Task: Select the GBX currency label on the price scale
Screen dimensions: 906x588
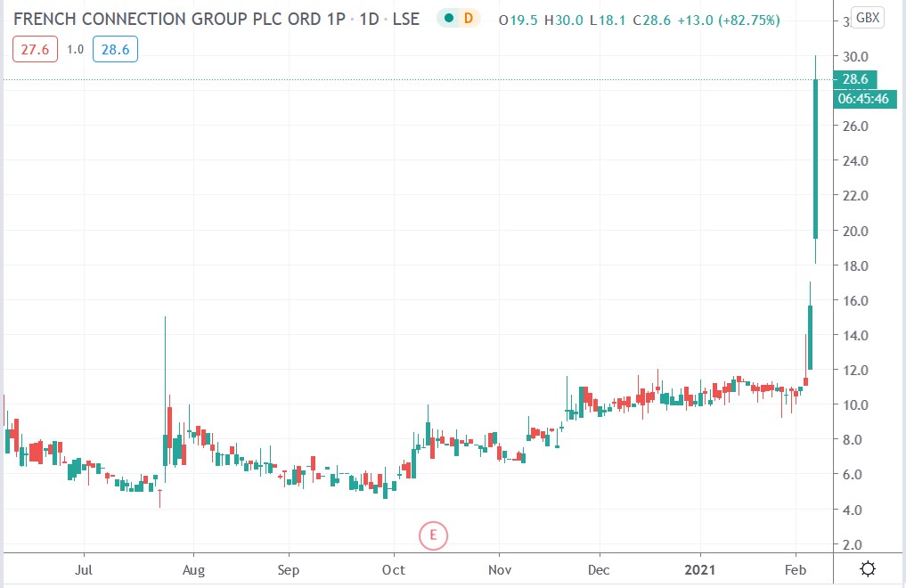Action: click(866, 16)
